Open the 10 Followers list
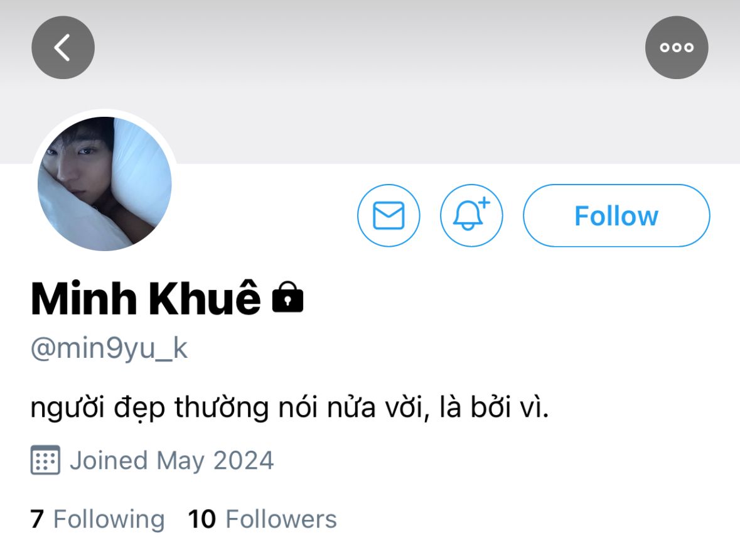This screenshot has height=560, width=740. [x=262, y=519]
